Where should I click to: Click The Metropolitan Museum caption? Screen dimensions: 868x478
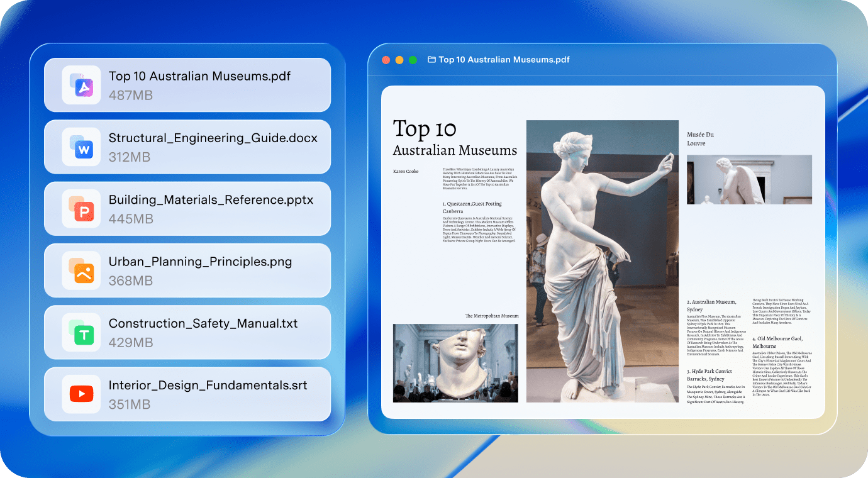[492, 316]
